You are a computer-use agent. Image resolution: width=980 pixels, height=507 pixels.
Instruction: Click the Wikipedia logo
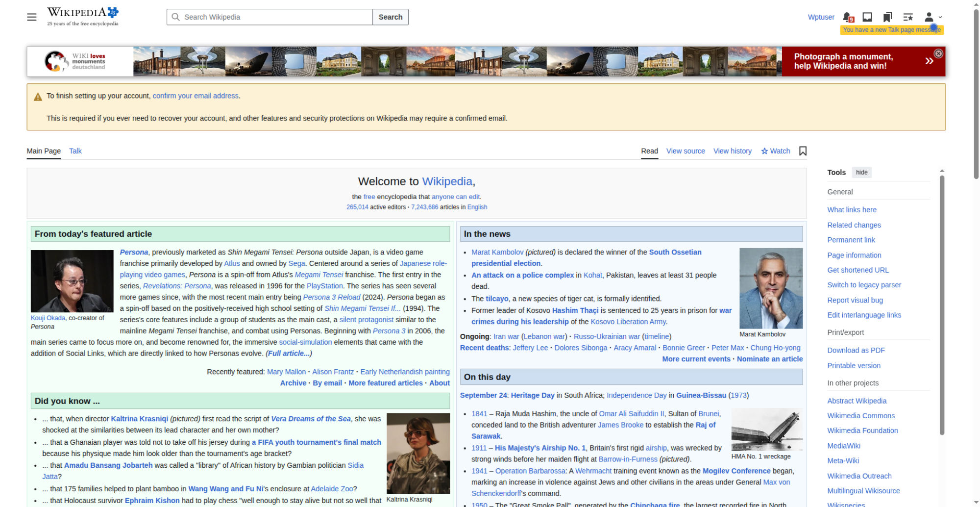[83, 16]
